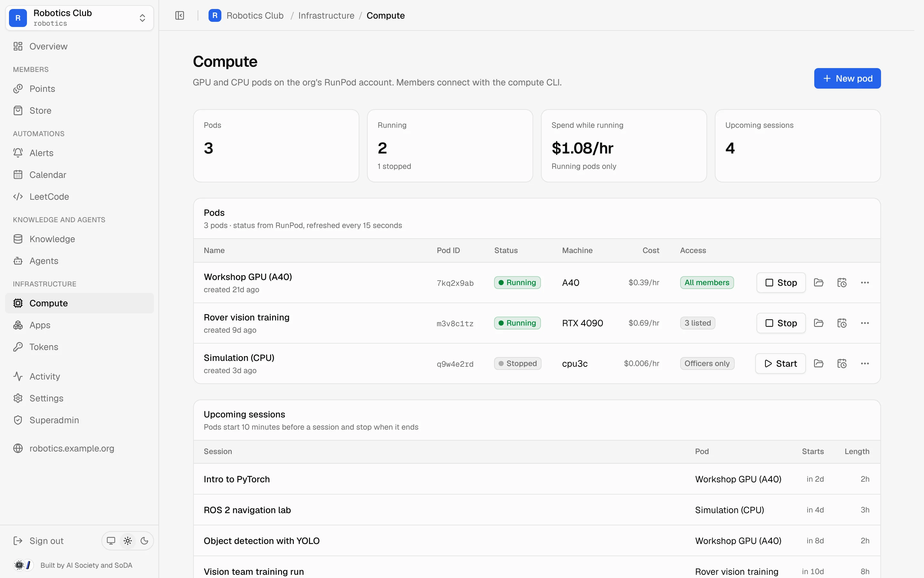Open more options for Simulation (CPU)
The height and width of the screenshot is (578, 924).
coord(865,363)
